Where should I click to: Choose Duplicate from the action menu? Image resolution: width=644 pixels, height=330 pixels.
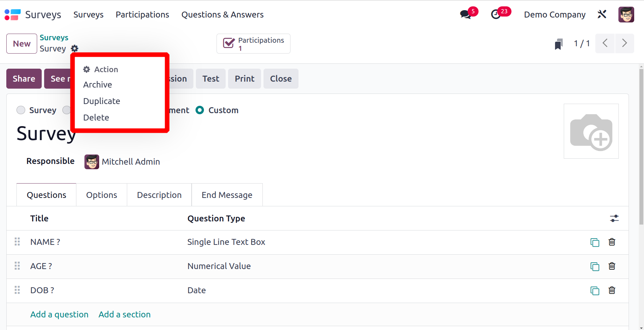tap(102, 101)
